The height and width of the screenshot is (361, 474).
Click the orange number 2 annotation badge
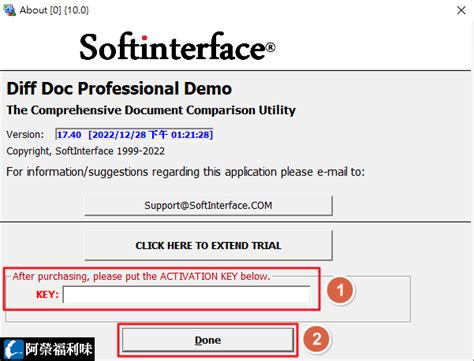[316, 339]
